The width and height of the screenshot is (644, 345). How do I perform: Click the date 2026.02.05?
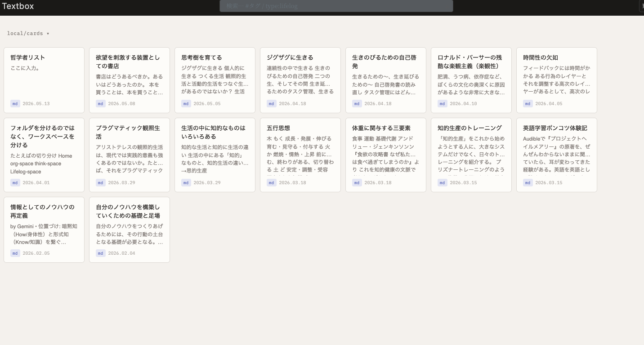tap(36, 253)
